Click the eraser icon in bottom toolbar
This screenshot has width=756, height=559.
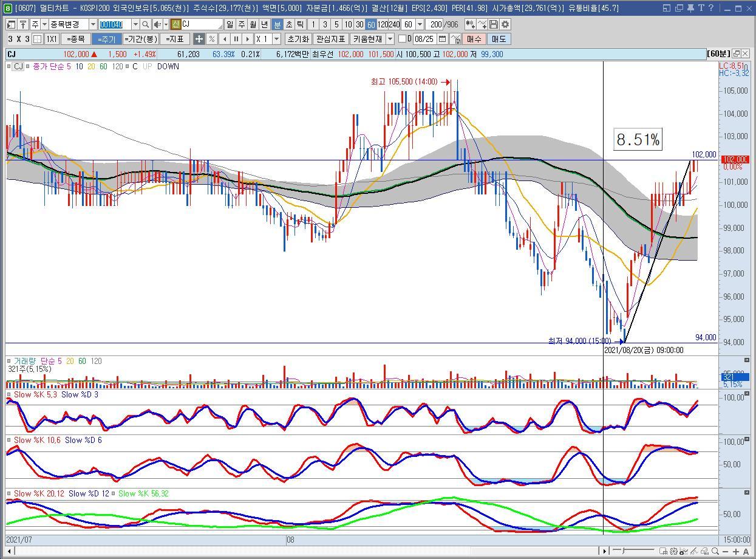coord(704,551)
